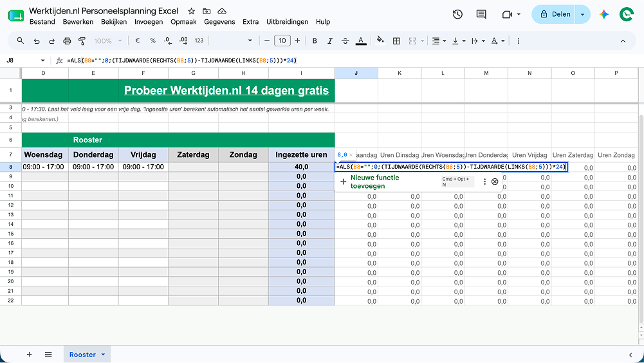Click Nieuwe functie toevoegen
This screenshot has width=644, height=363.
[x=374, y=181]
